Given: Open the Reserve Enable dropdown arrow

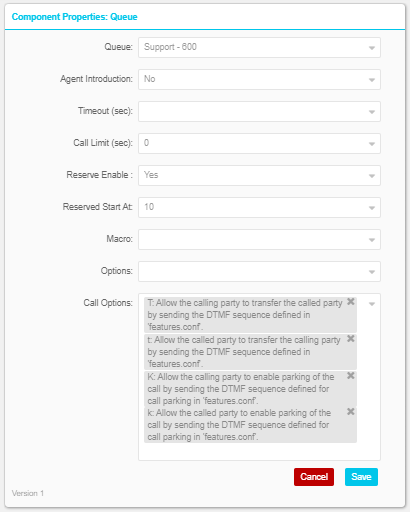Looking at the screenshot, I should 372,176.
